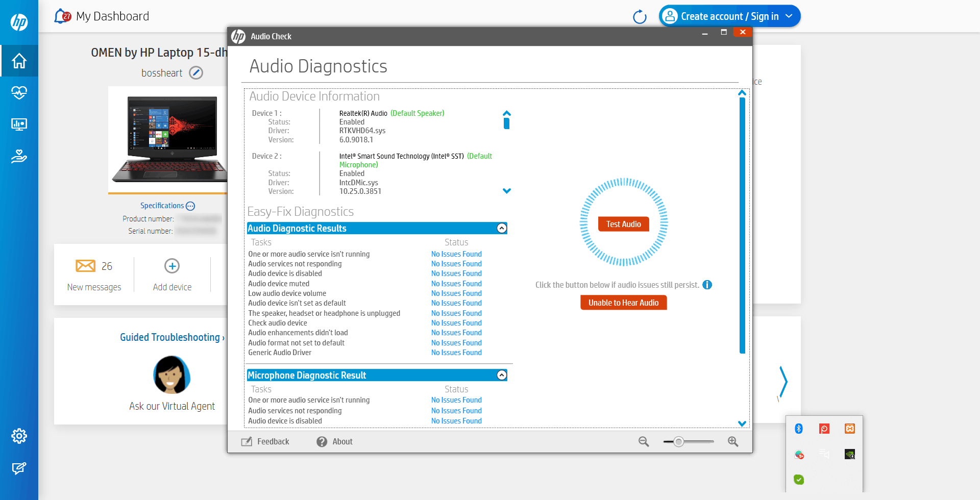Open the New messages envelope

click(x=85, y=266)
